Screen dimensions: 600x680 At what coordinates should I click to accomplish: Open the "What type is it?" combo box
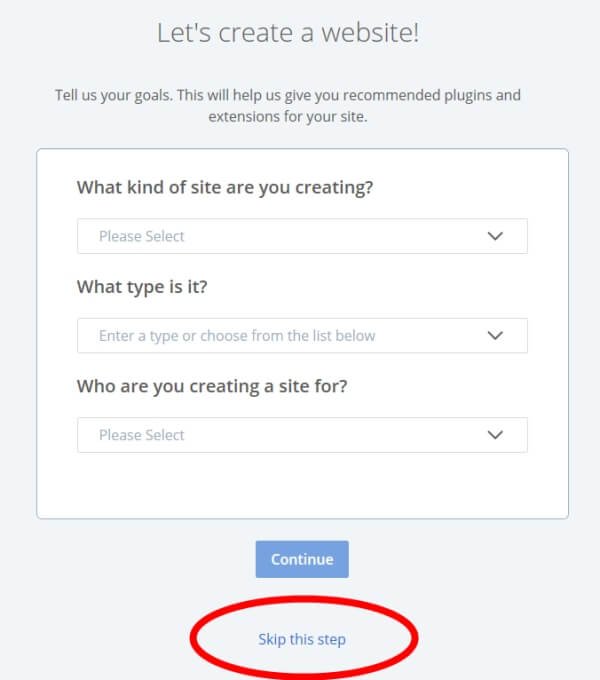coord(300,336)
